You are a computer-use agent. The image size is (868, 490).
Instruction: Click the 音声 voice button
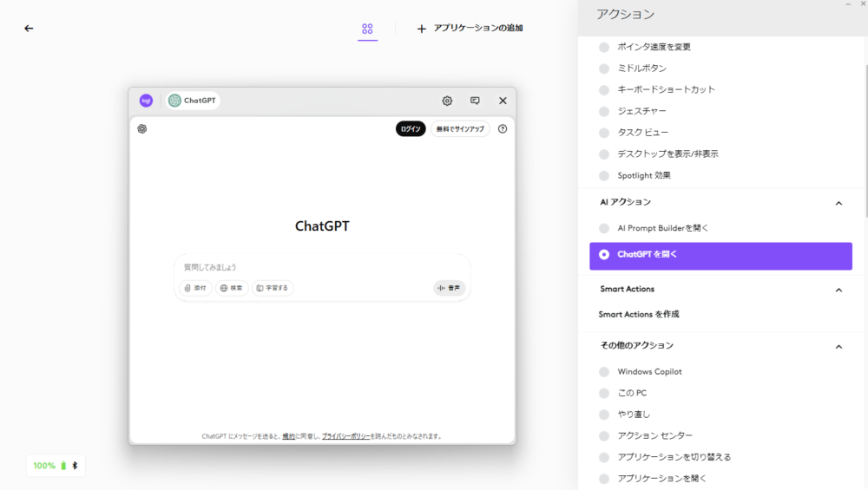449,288
